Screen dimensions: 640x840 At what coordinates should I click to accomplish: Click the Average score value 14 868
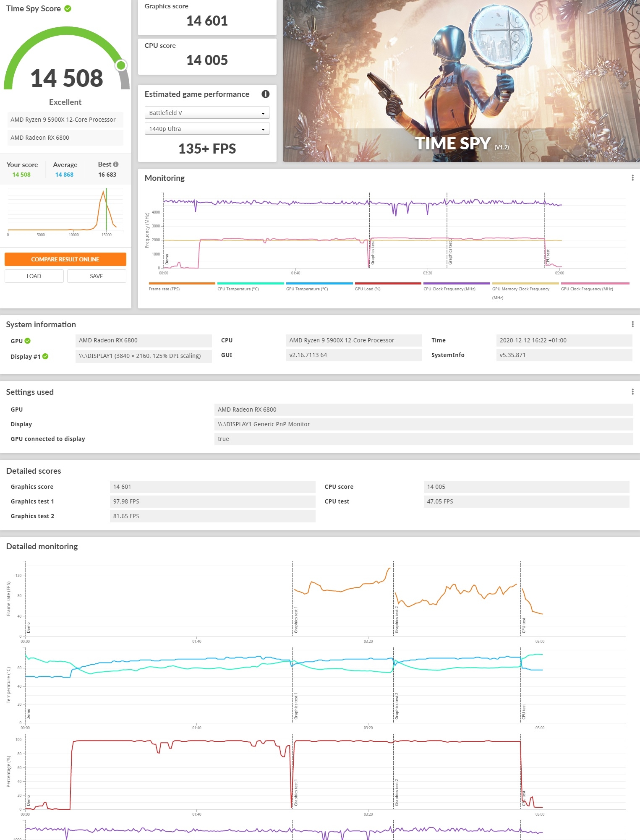64,175
